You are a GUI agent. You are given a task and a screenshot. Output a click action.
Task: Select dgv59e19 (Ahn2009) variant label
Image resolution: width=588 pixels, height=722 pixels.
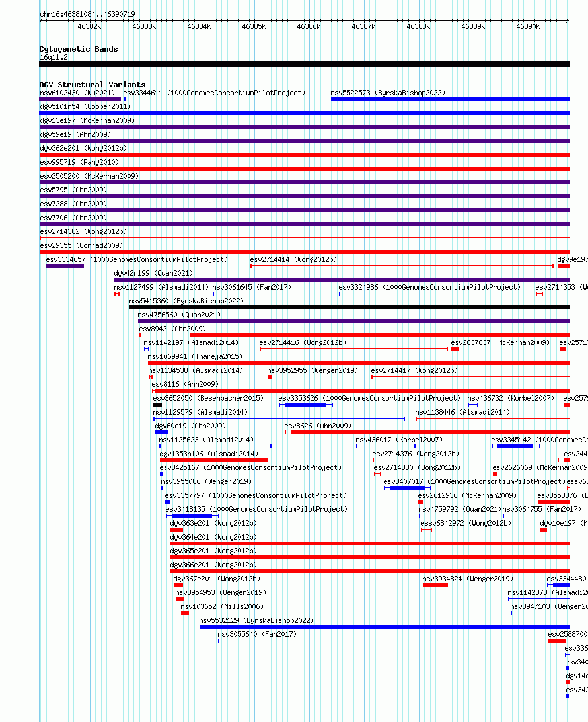(x=75, y=134)
